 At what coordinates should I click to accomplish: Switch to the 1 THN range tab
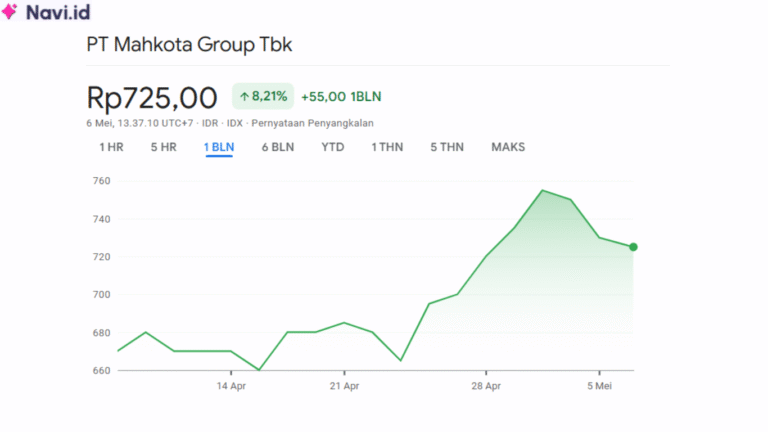tap(387, 147)
